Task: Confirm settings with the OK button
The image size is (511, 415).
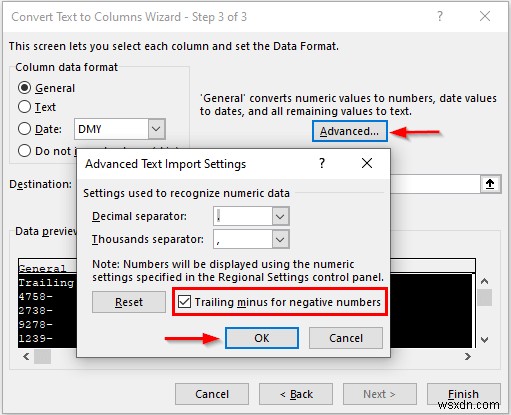Action: (262, 338)
